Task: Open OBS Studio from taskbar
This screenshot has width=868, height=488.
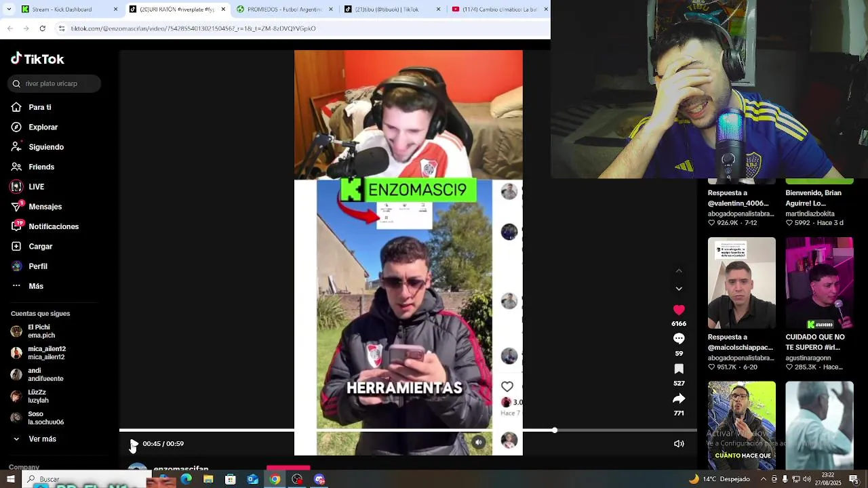Action: point(297,479)
